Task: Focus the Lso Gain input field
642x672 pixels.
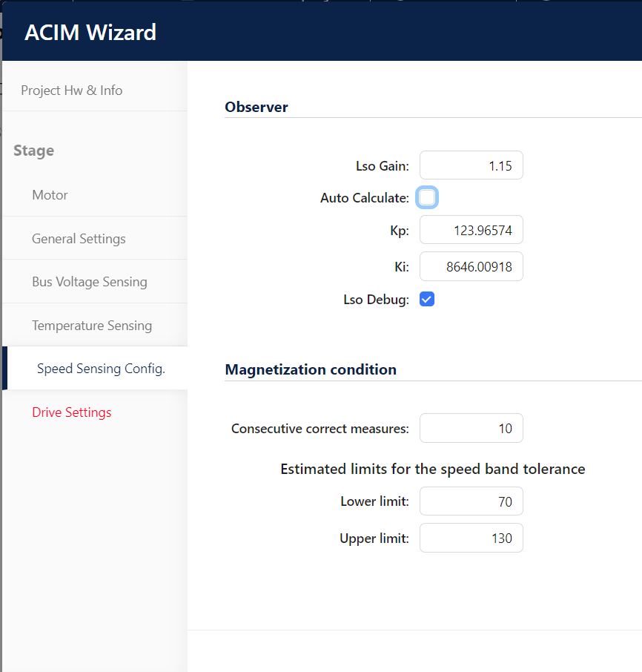Action: point(471,166)
